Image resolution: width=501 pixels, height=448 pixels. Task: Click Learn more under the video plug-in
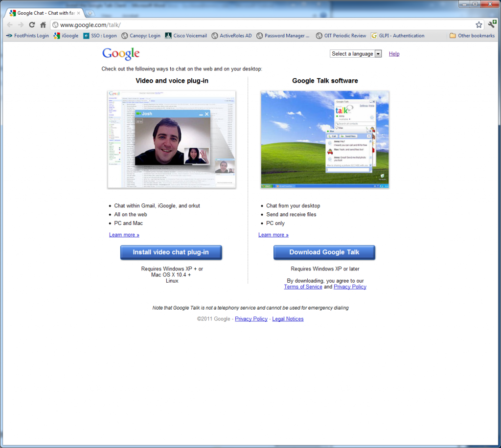tap(124, 235)
